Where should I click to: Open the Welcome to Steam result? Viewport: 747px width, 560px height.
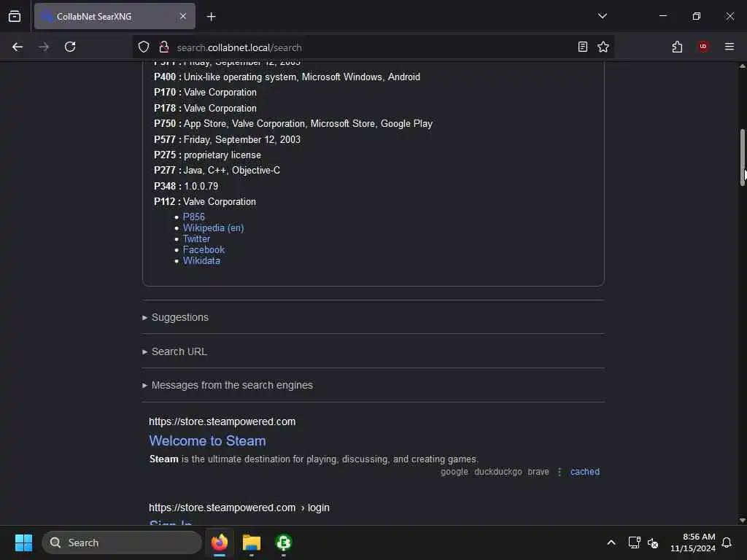[x=207, y=440]
